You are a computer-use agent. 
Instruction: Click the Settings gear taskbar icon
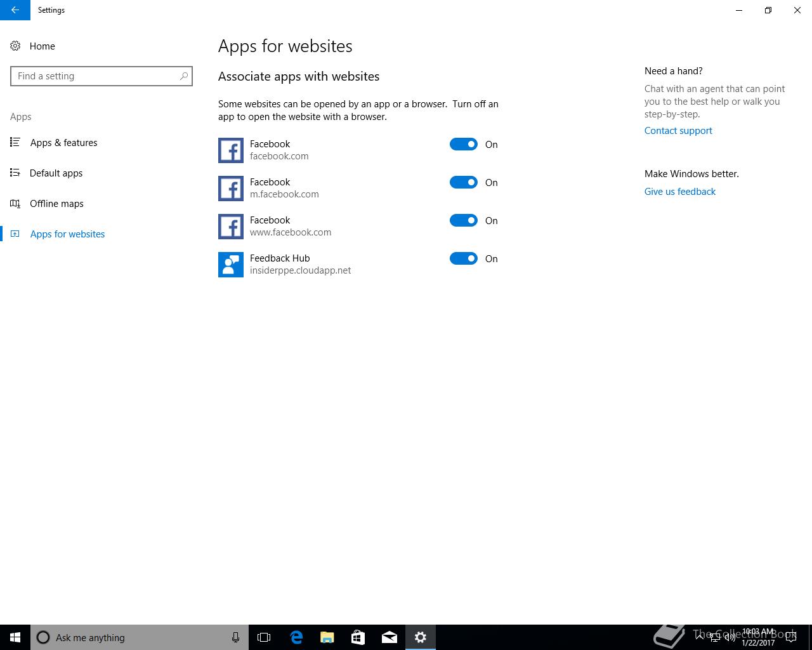click(421, 637)
